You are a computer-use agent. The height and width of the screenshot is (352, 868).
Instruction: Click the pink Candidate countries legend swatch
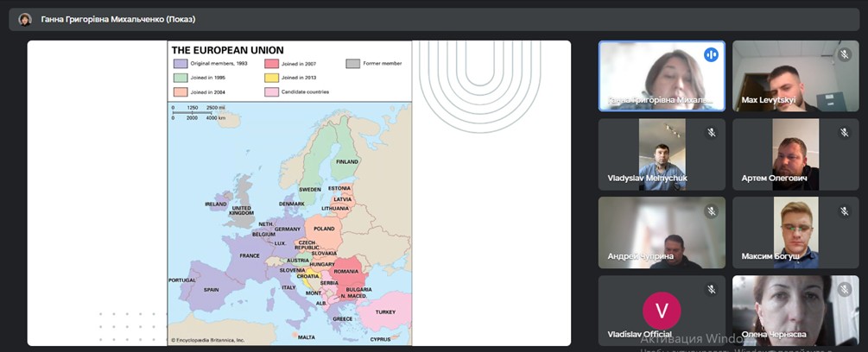point(271,92)
